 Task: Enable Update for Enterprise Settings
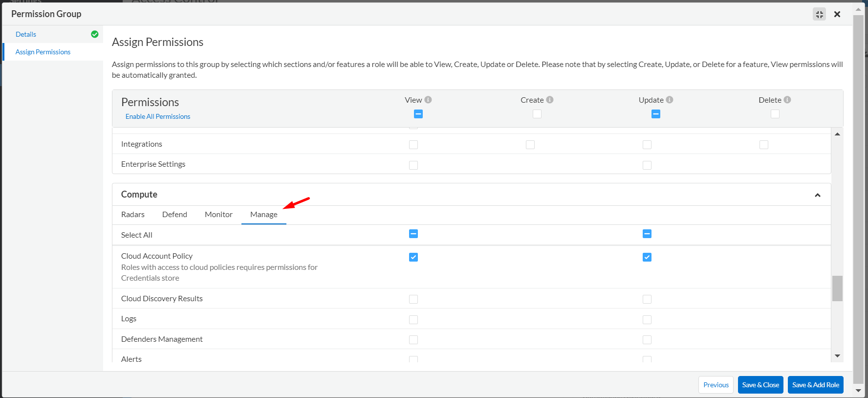(x=647, y=165)
